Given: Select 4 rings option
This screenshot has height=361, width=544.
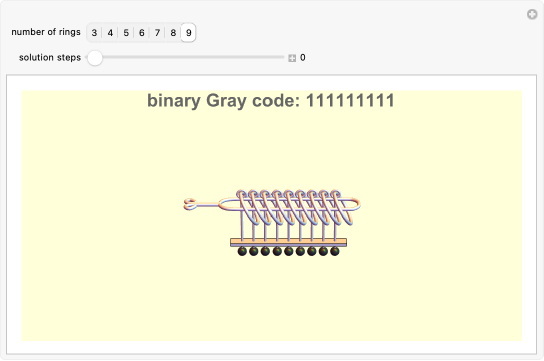Looking at the screenshot, I should [x=110, y=33].
